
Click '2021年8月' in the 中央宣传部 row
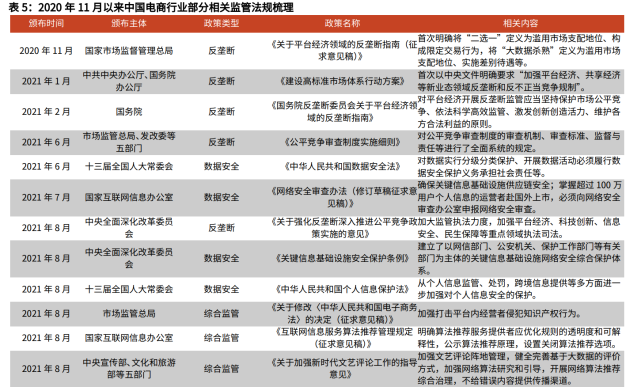click(46, 369)
